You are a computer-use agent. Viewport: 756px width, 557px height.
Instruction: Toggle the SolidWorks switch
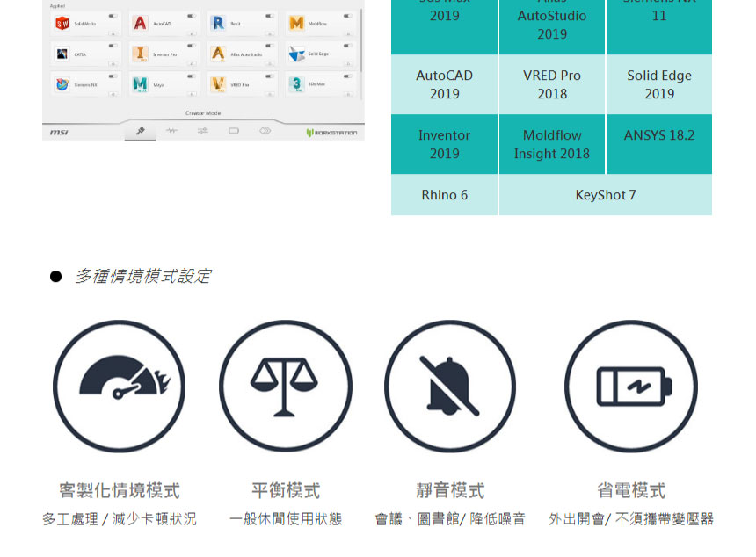click(113, 16)
